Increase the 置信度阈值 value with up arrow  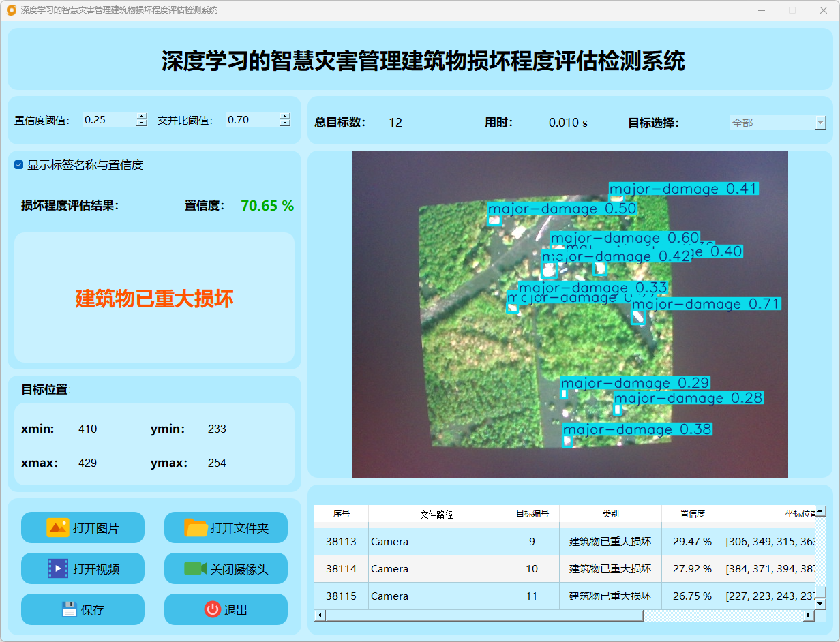pyautogui.click(x=141, y=116)
